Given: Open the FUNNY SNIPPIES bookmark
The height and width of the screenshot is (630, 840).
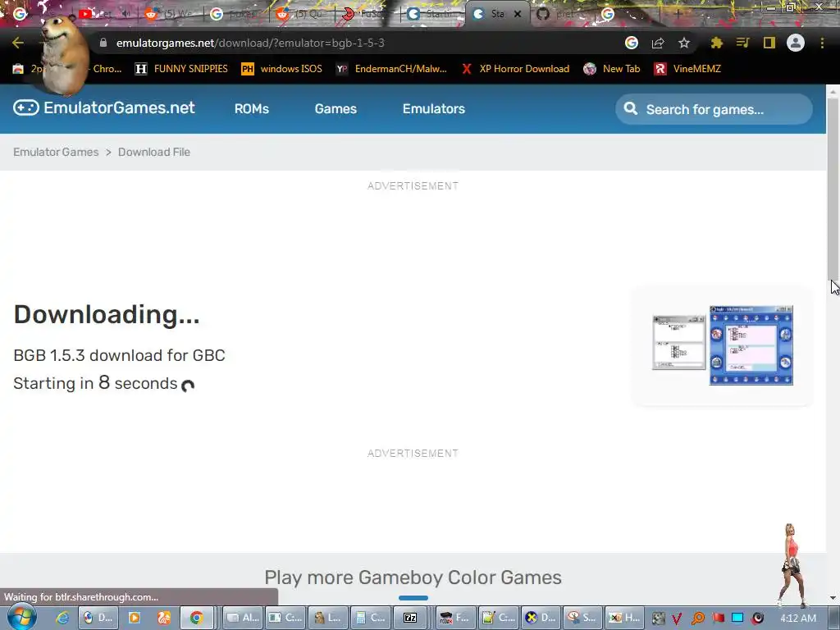Looking at the screenshot, I should coord(181,69).
